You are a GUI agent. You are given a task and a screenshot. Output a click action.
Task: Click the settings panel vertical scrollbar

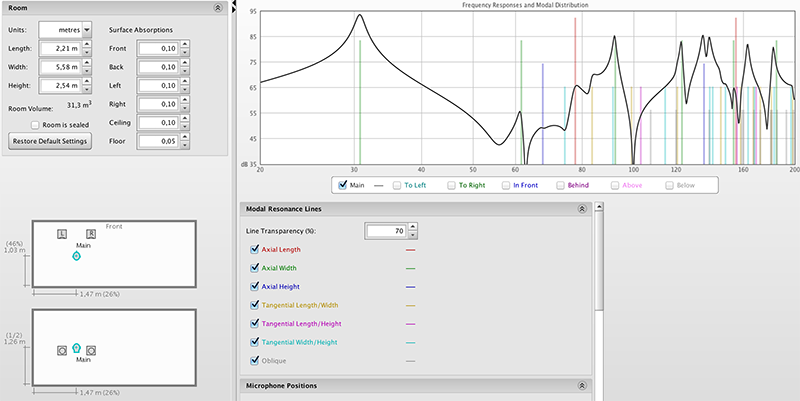(597, 260)
